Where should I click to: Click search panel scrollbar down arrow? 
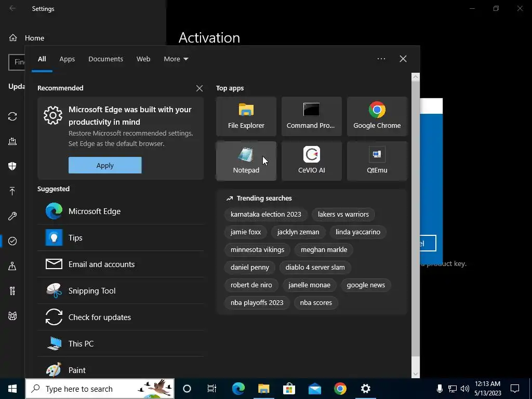pyautogui.click(x=415, y=374)
